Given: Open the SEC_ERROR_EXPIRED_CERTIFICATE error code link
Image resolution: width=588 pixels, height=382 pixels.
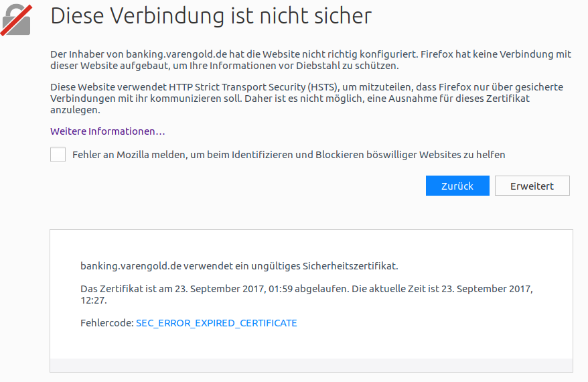Looking at the screenshot, I should click(x=216, y=323).
